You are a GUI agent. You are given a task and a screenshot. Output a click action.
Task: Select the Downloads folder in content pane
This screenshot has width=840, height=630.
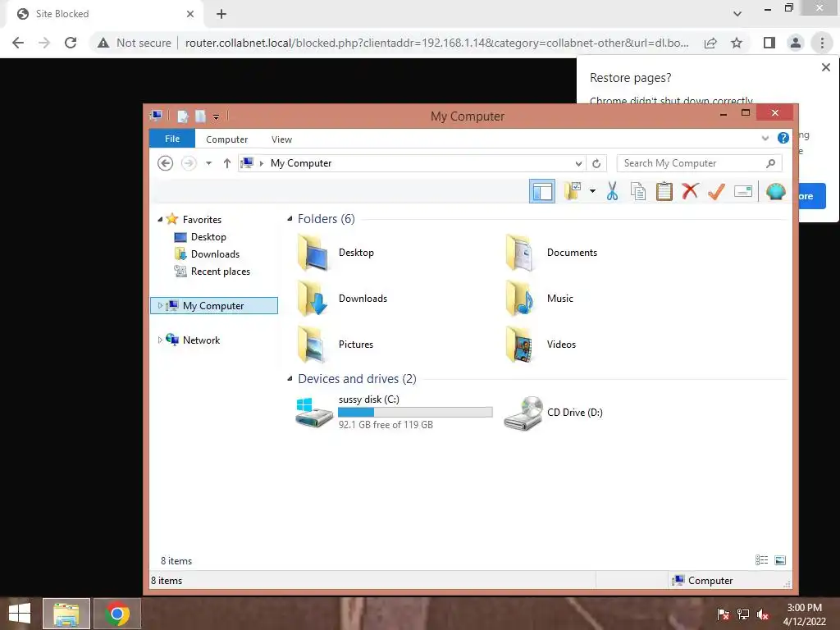[342, 299]
